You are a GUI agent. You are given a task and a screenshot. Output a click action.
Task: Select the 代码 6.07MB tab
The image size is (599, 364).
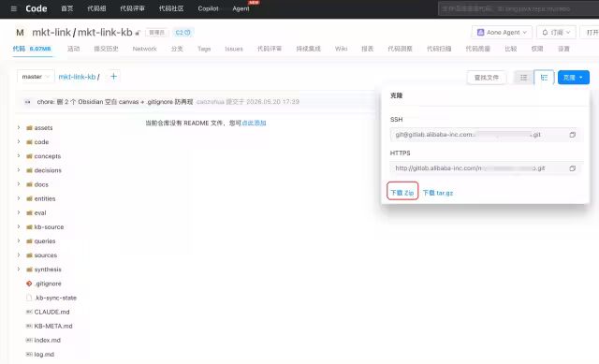[x=32, y=49]
